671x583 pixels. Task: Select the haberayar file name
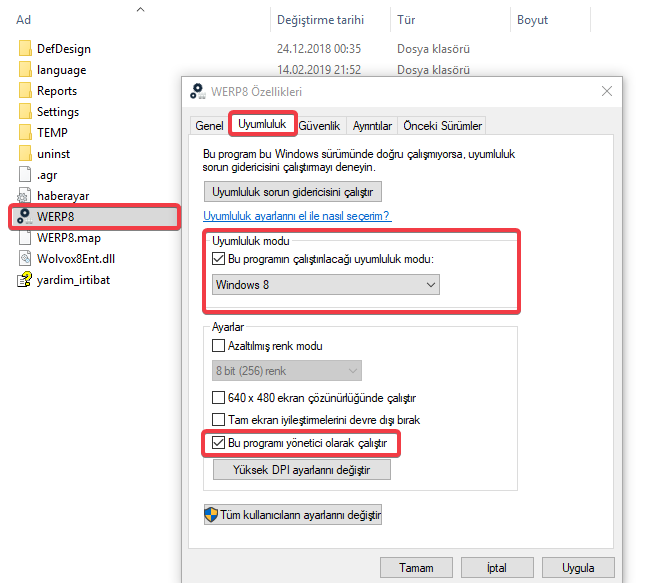click(x=63, y=196)
